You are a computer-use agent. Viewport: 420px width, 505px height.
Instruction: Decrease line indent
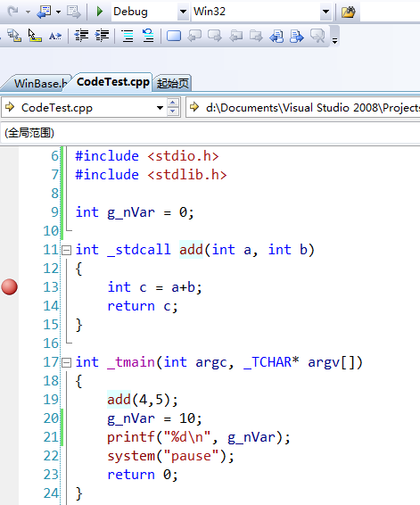(81, 36)
